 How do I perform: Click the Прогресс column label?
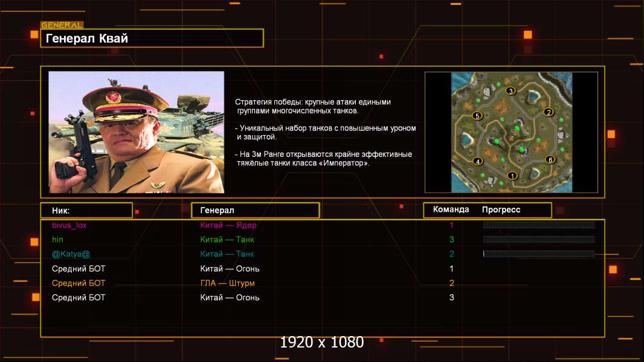click(501, 209)
